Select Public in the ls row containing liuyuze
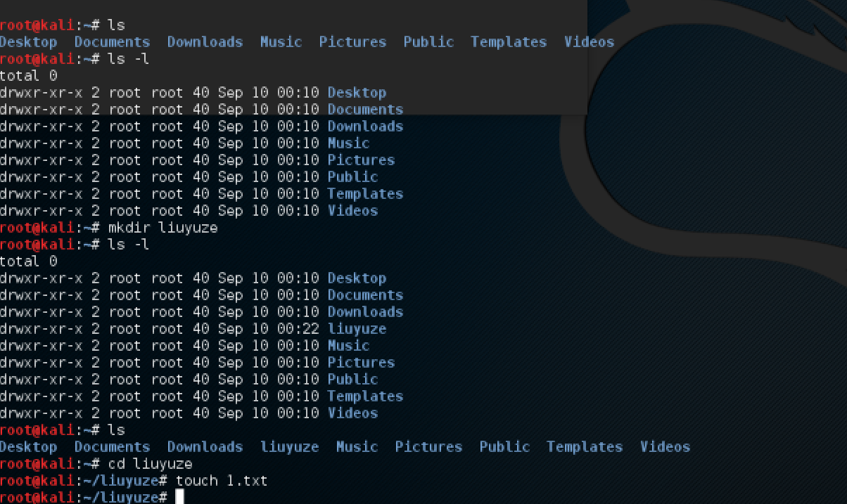 tap(504, 447)
